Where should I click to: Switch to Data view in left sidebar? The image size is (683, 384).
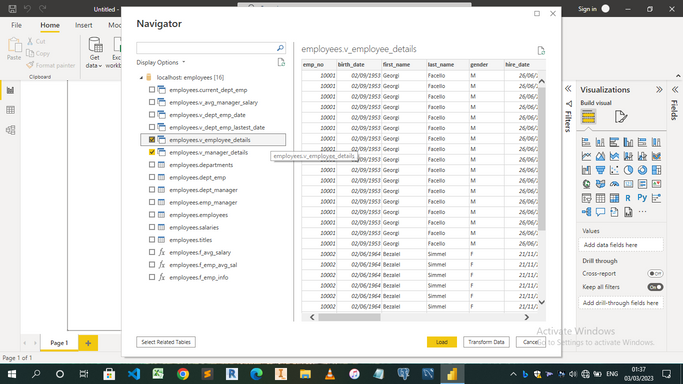click(x=10, y=110)
